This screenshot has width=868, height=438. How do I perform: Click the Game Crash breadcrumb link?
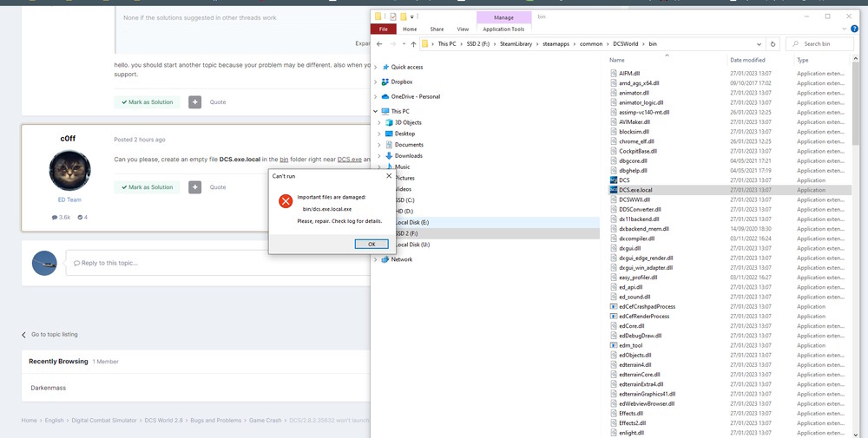point(265,421)
